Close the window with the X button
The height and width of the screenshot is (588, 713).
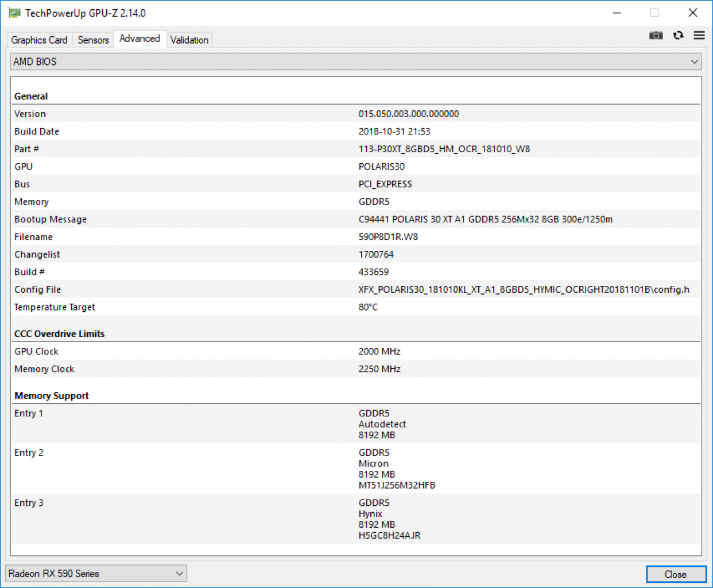693,13
